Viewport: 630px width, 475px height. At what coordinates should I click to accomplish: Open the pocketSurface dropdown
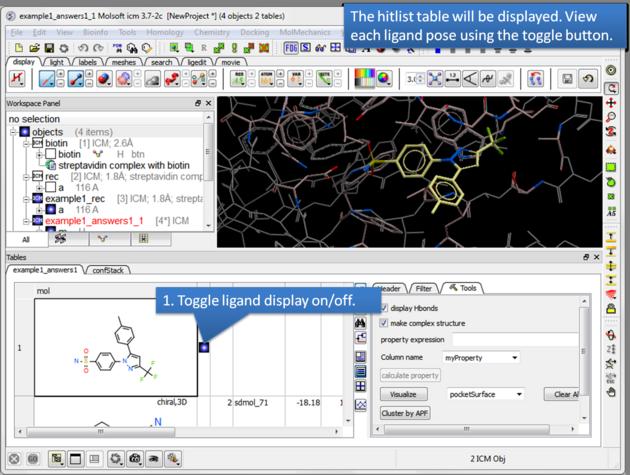pos(485,394)
